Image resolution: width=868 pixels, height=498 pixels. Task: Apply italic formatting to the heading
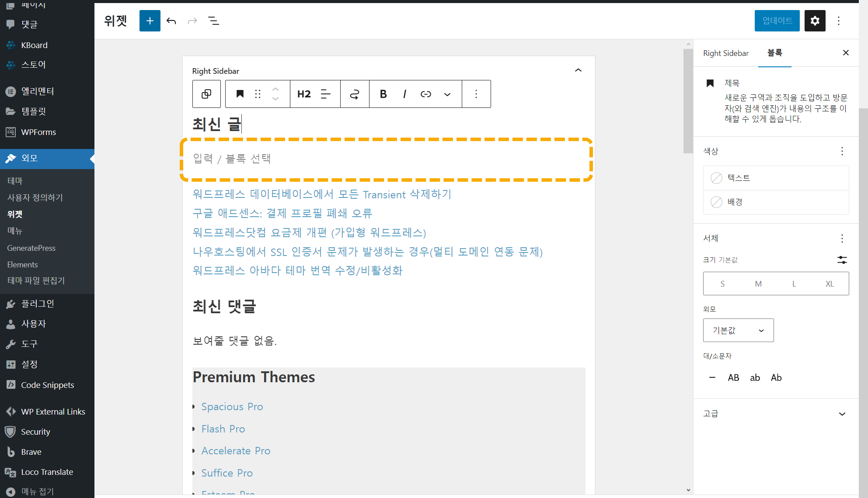pyautogui.click(x=404, y=93)
